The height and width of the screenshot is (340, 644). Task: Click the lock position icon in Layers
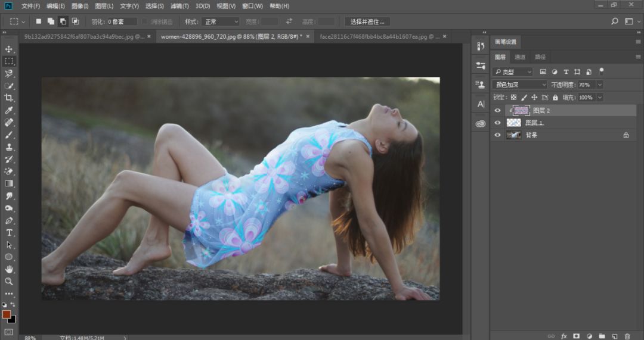pyautogui.click(x=534, y=98)
